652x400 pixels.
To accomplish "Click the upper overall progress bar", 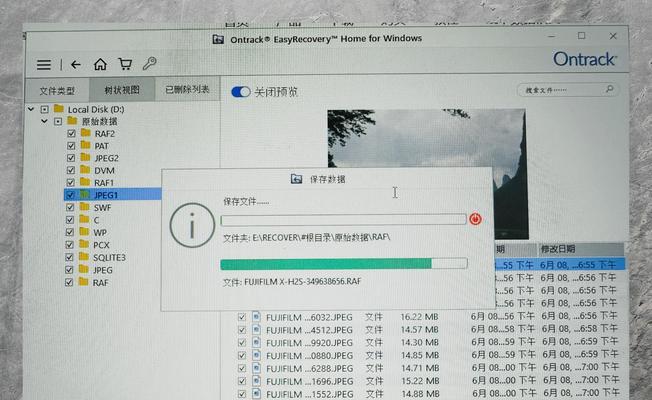I will 343,220.
